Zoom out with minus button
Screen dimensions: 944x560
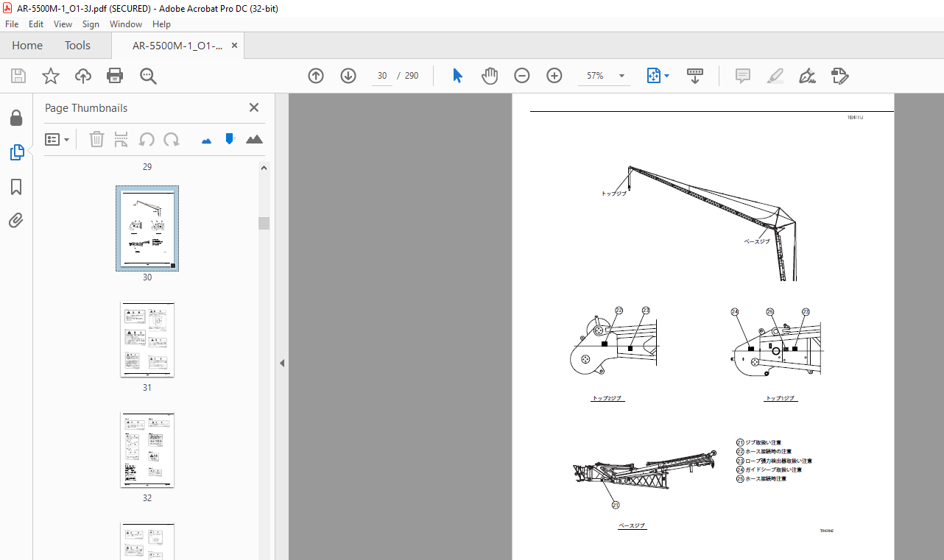click(x=522, y=76)
